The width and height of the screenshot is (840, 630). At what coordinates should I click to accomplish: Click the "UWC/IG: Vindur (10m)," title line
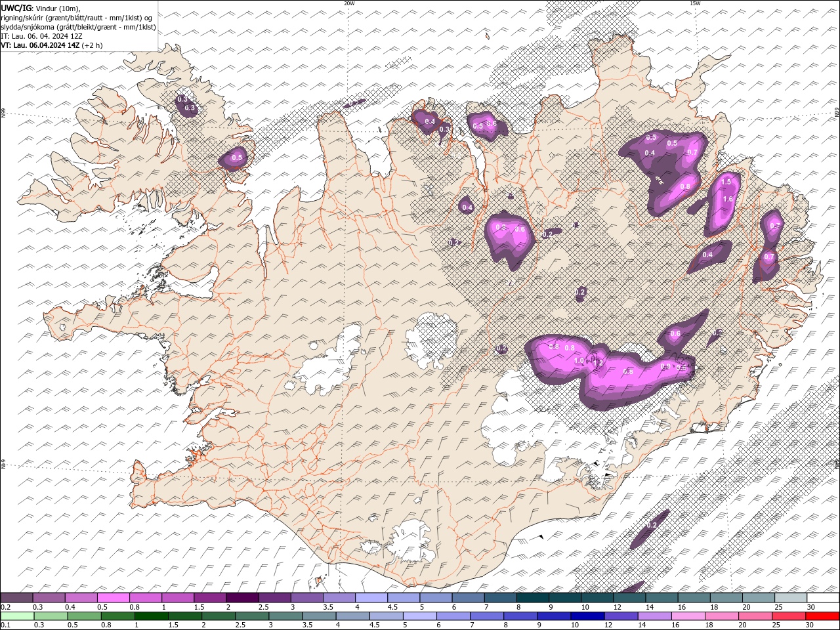point(41,8)
